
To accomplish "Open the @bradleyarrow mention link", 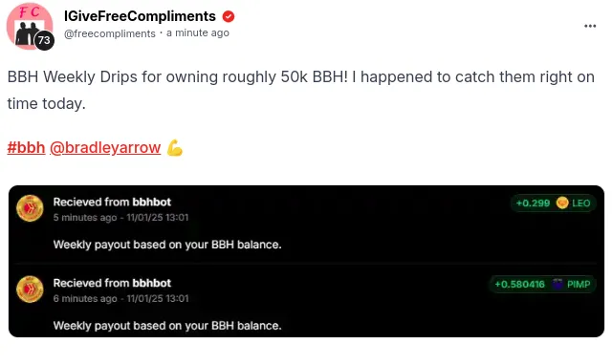I will [105, 148].
